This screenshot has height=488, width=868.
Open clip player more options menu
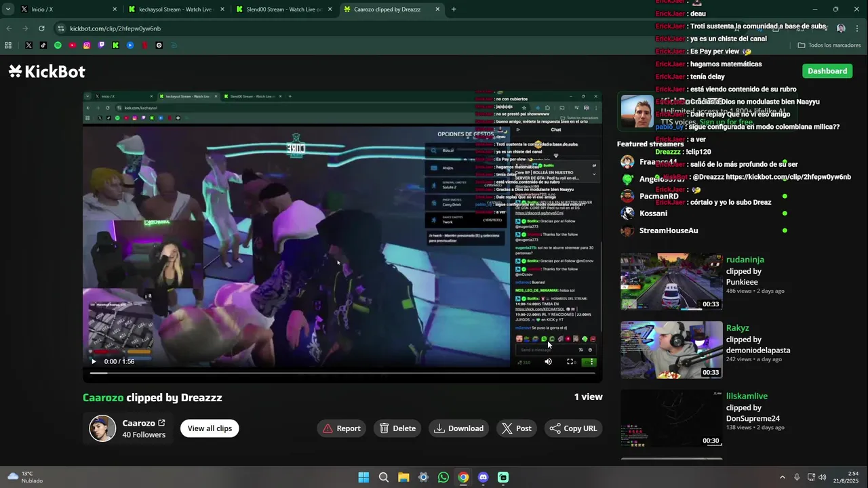592,361
